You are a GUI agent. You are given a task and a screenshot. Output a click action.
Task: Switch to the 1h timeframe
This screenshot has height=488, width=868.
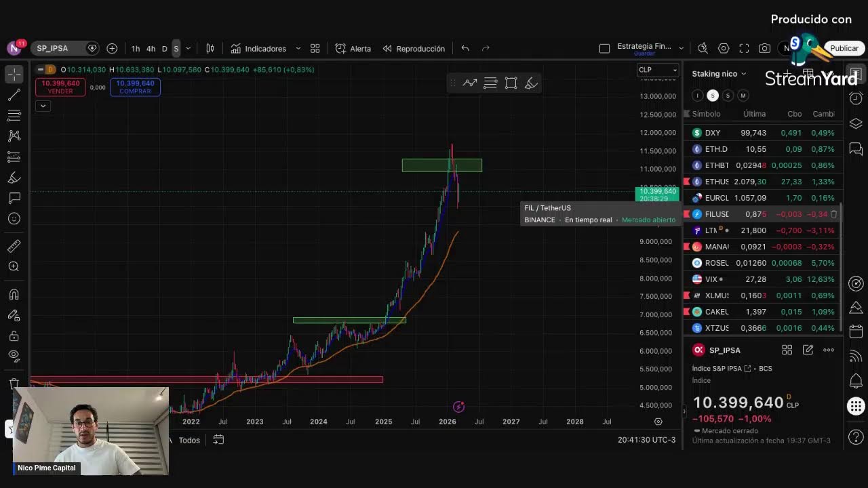point(136,49)
